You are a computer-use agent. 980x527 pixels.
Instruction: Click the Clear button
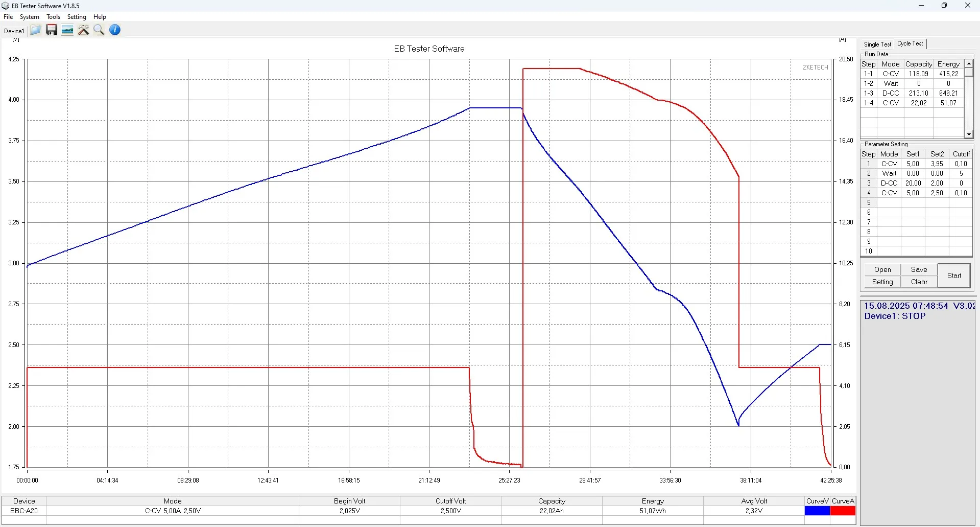tap(919, 282)
